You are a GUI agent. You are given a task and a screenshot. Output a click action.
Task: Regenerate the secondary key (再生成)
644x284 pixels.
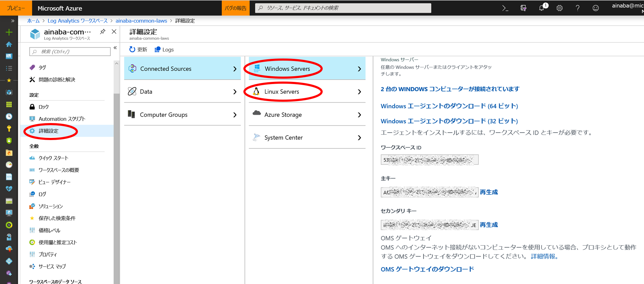[x=489, y=225]
